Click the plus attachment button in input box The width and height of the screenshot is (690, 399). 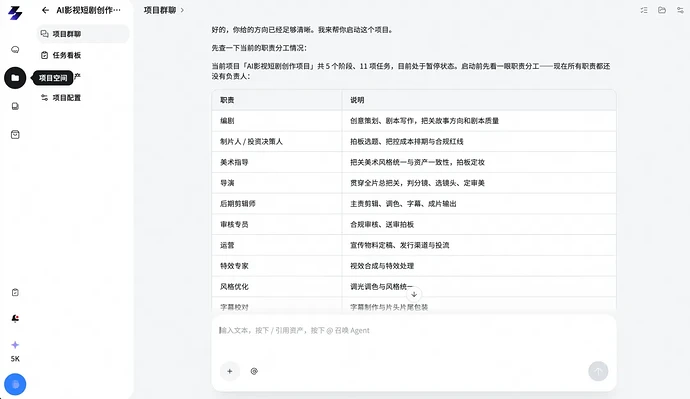(x=230, y=371)
